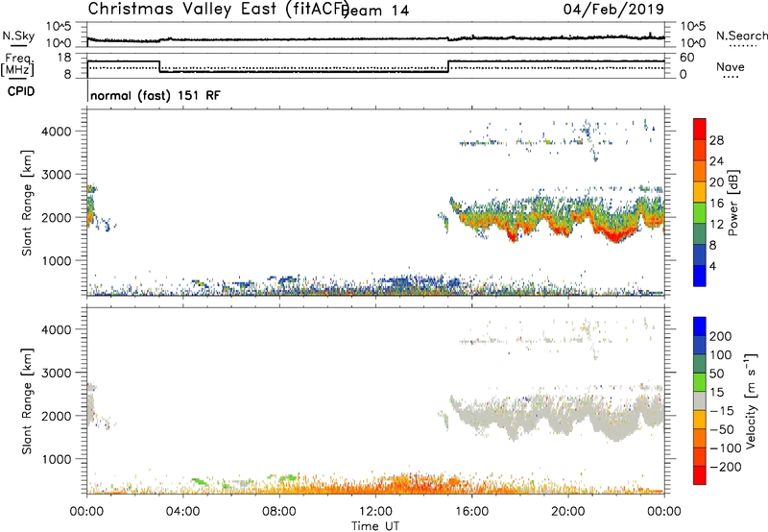Viewport: 768px width, 532px height.
Task: Select the Freq. [MHz] axis label
Action: [x=17, y=64]
